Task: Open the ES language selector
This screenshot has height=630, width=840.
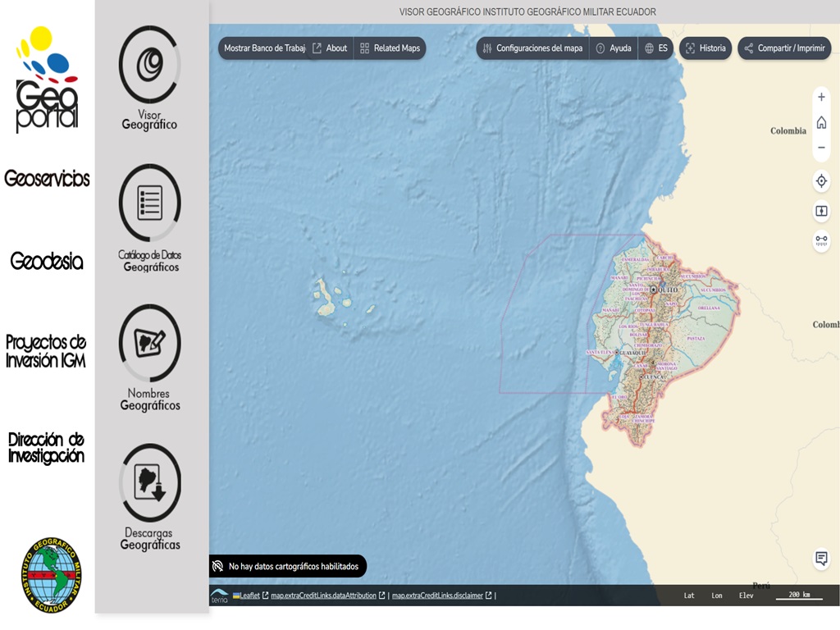Action: coord(655,48)
